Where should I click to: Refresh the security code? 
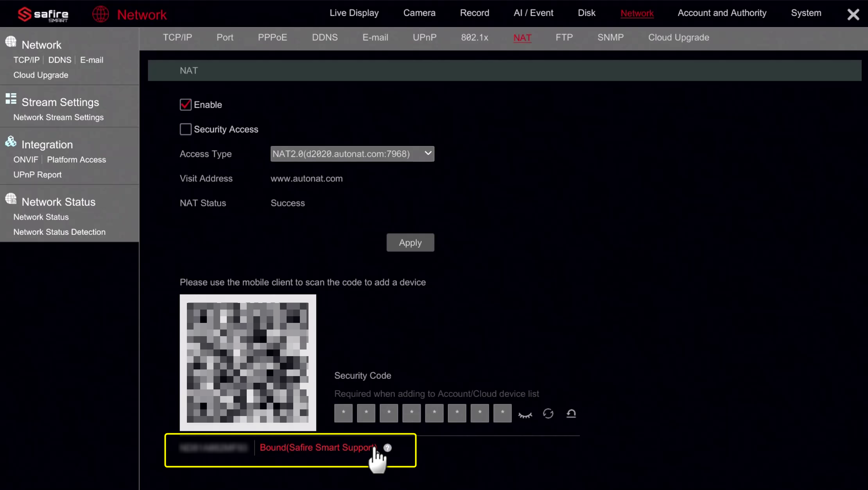[548, 414]
